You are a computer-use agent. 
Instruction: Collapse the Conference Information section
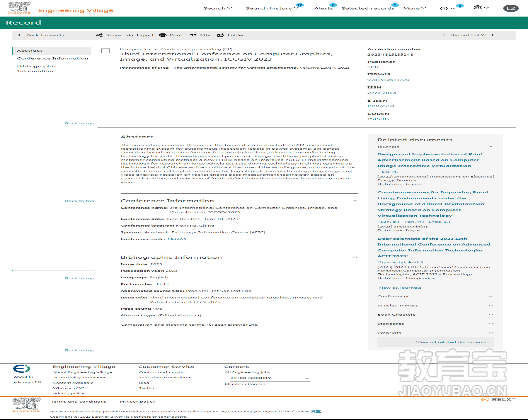355,200
